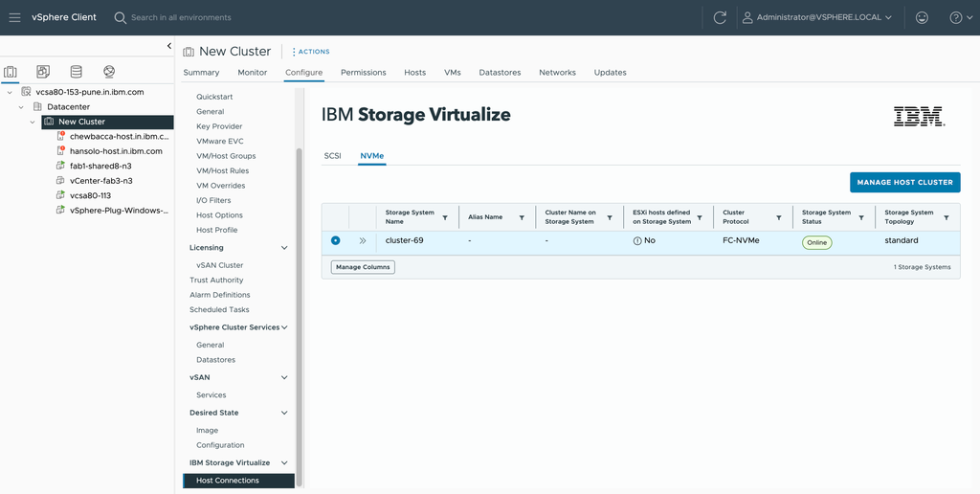Select the cluster-69 row radio button
This screenshot has height=494, width=980.
pos(336,240)
